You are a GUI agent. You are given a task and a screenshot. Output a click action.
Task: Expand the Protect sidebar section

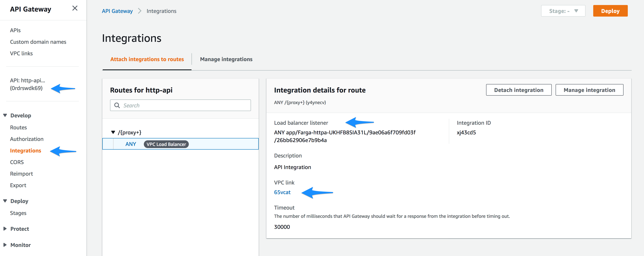coord(5,229)
